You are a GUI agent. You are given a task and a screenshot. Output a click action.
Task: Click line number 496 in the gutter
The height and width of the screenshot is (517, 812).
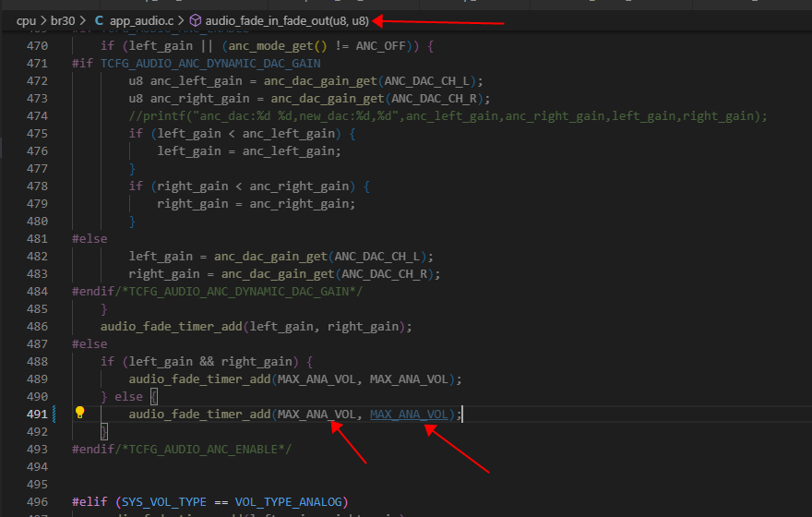37,502
